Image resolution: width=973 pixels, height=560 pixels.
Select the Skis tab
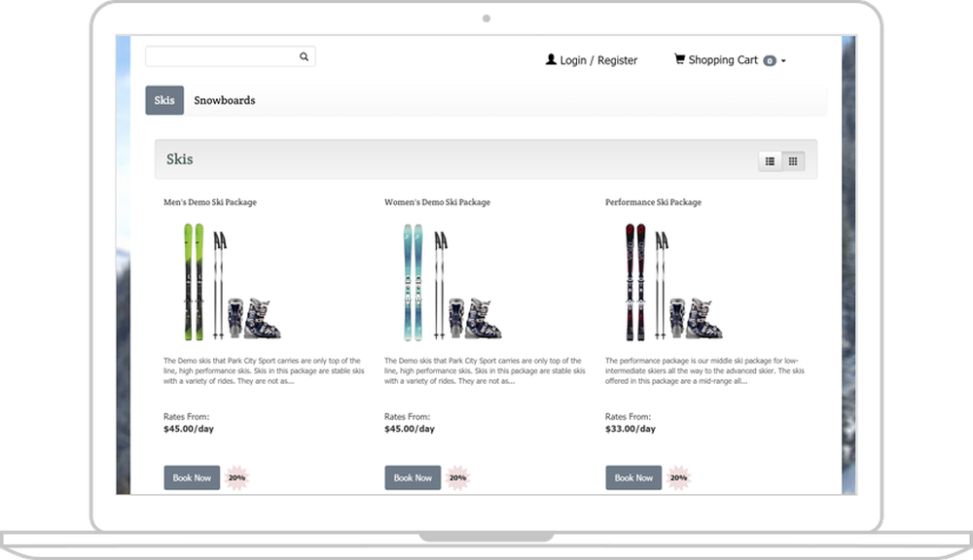click(164, 99)
